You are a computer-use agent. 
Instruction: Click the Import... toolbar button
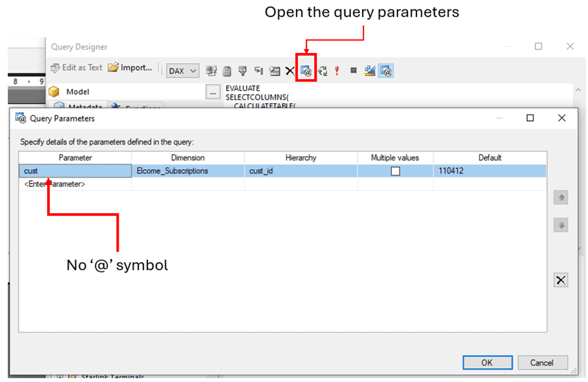coord(130,67)
